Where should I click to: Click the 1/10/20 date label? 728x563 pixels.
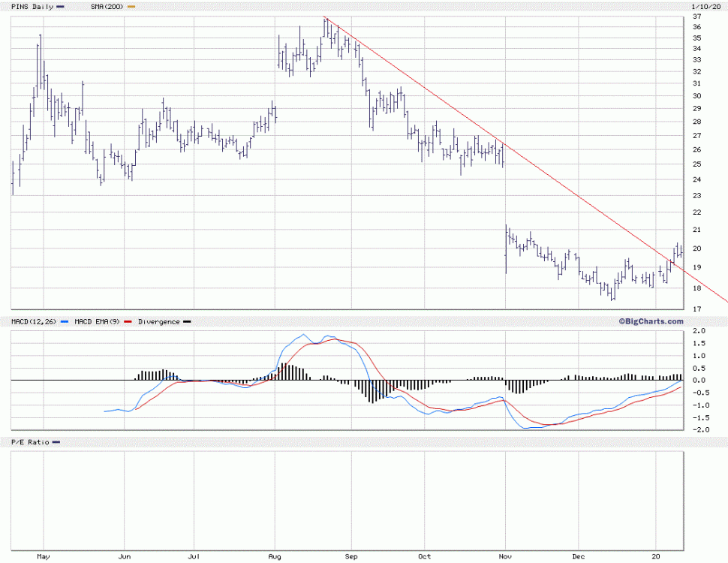pos(706,7)
